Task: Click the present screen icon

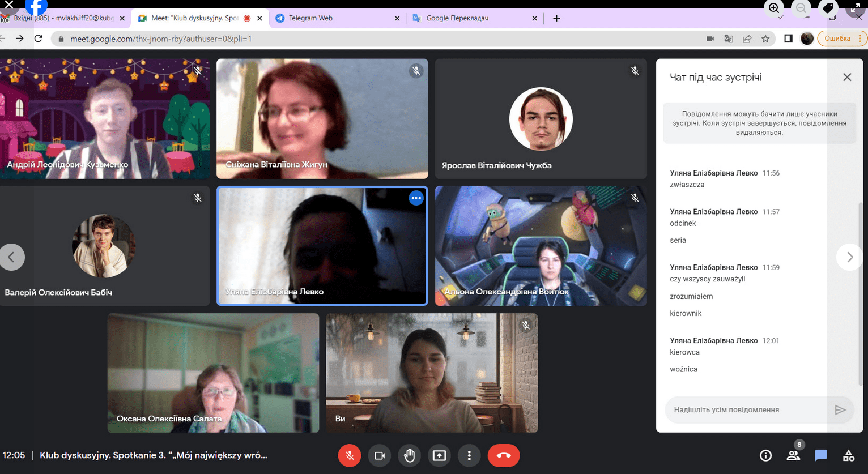Action: point(439,455)
